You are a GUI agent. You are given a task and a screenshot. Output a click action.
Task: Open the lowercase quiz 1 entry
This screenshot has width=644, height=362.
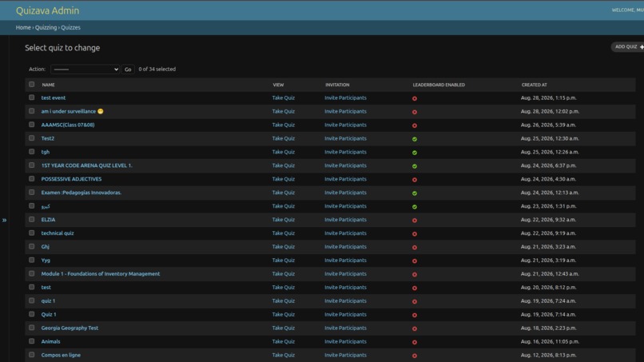pyautogui.click(x=48, y=300)
